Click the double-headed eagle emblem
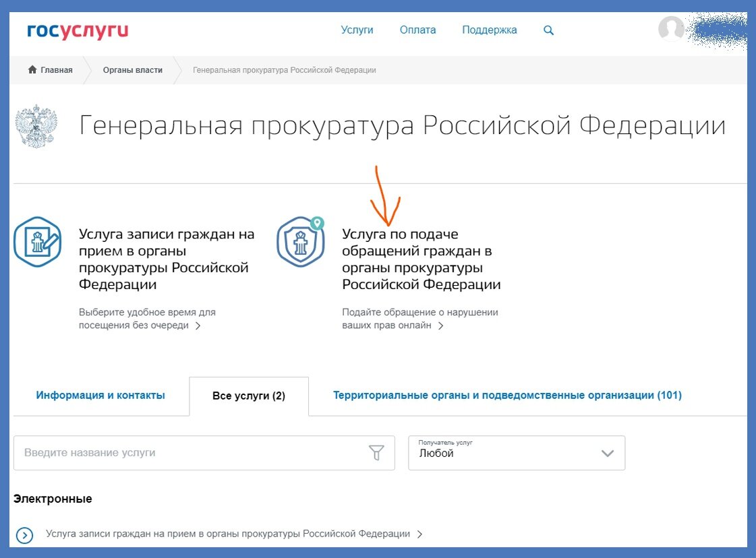 pos(36,126)
